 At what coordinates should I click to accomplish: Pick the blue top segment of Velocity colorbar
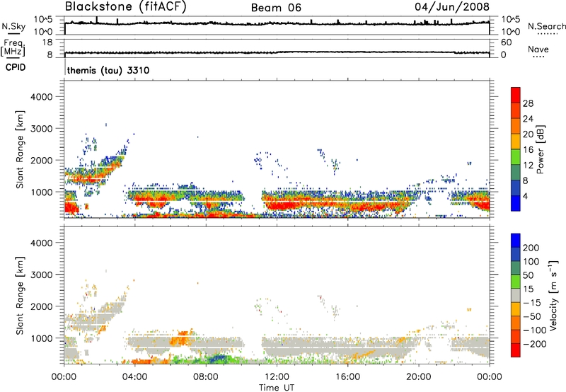coord(516,241)
